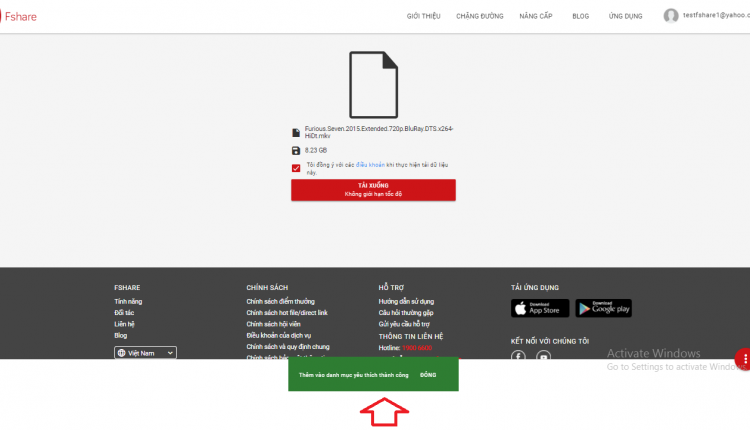The image size is (750, 430).
Task: Open the CHẶNG ĐƯỜNG menu
Action: click(480, 16)
